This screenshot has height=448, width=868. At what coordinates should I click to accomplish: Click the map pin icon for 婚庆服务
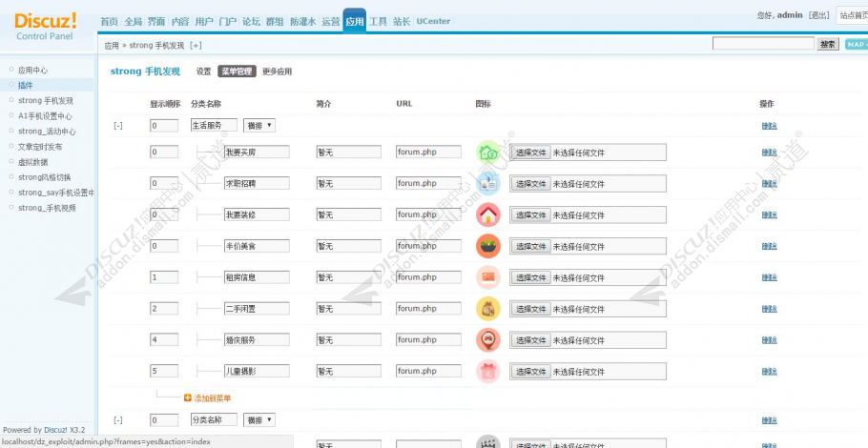click(487, 340)
